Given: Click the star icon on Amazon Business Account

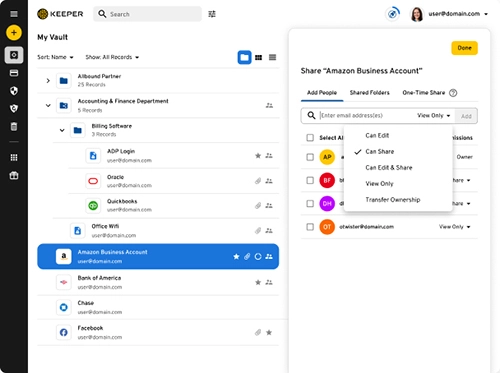Looking at the screenshot, I should (236, 256).
